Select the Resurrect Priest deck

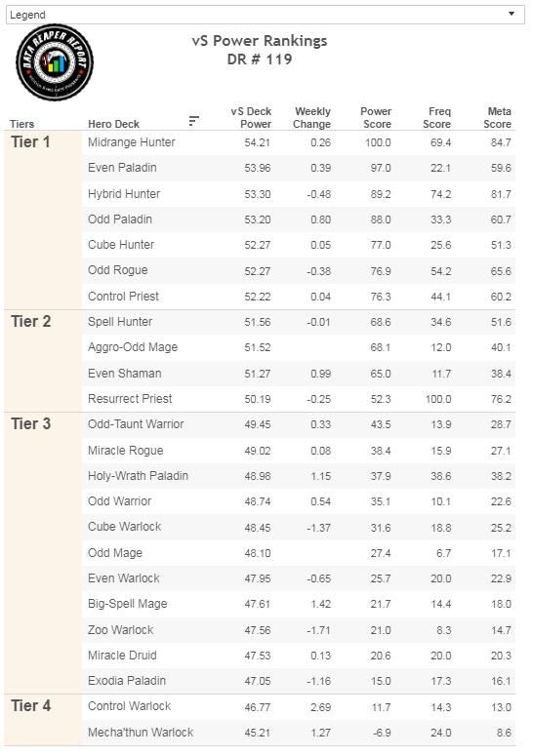(x=130, y=399)
